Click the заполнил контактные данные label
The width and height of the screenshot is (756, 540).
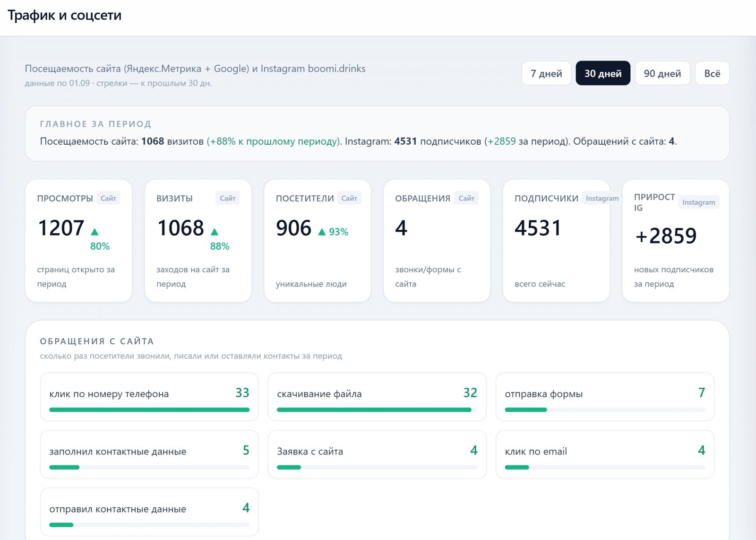coord(118,452)
